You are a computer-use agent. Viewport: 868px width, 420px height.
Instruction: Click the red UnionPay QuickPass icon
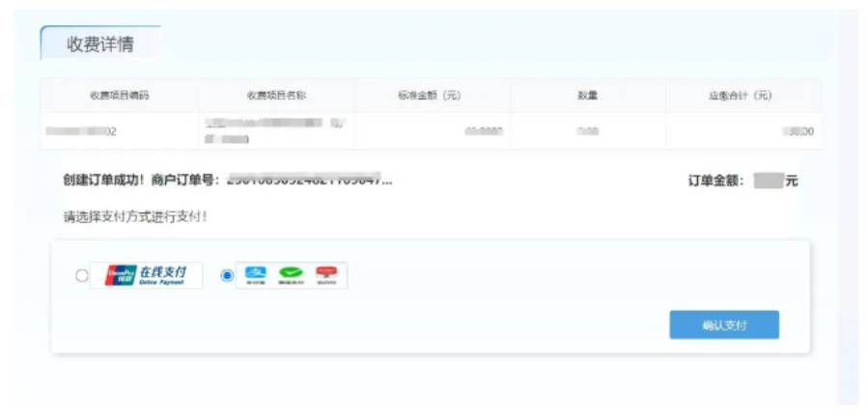pos(327,275)
